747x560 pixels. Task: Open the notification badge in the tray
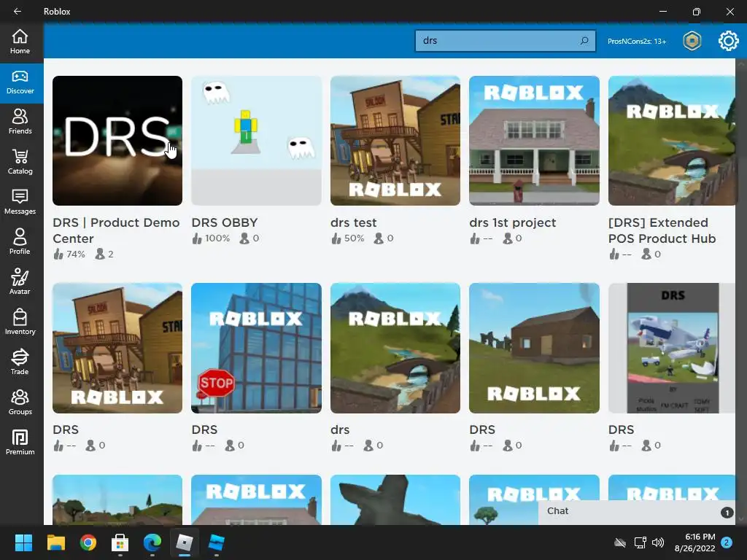coord(727,542)
